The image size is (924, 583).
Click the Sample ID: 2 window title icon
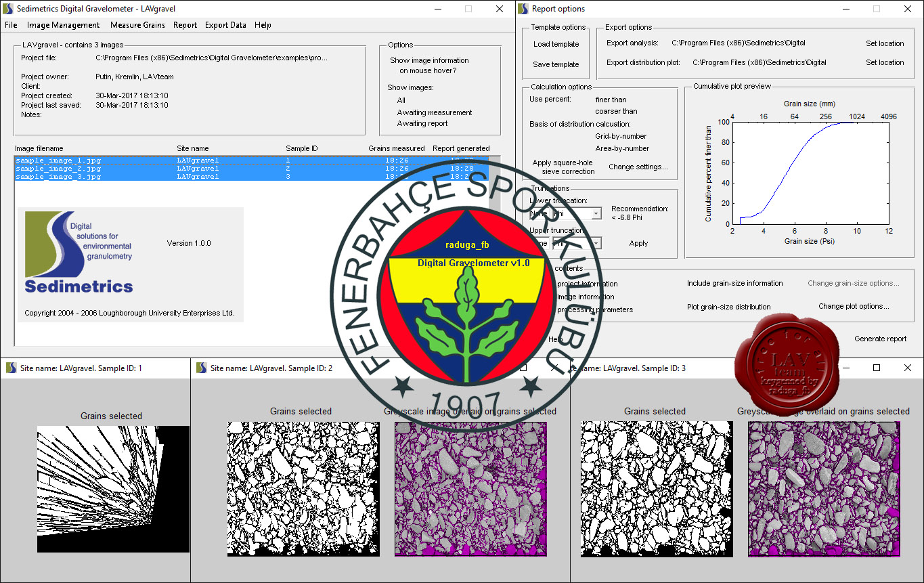[201, 368]
